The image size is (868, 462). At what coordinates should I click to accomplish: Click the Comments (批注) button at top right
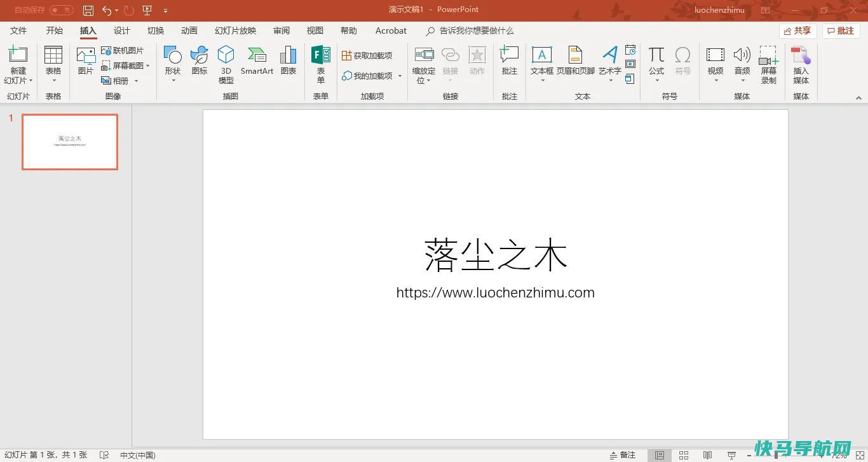point(841,31)
